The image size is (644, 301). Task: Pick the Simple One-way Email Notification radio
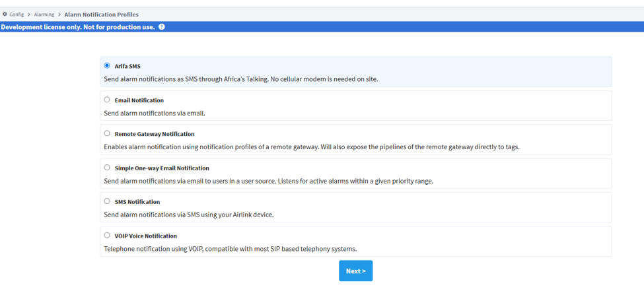click(107, 167)
